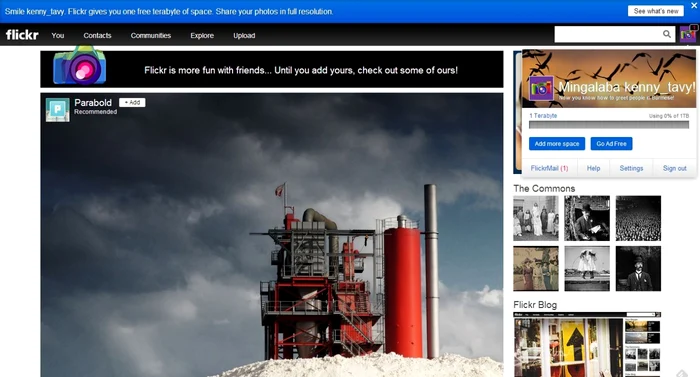
Task: Click the Mingalaba kenny_tavy greeting
Action: click(627, 87)
